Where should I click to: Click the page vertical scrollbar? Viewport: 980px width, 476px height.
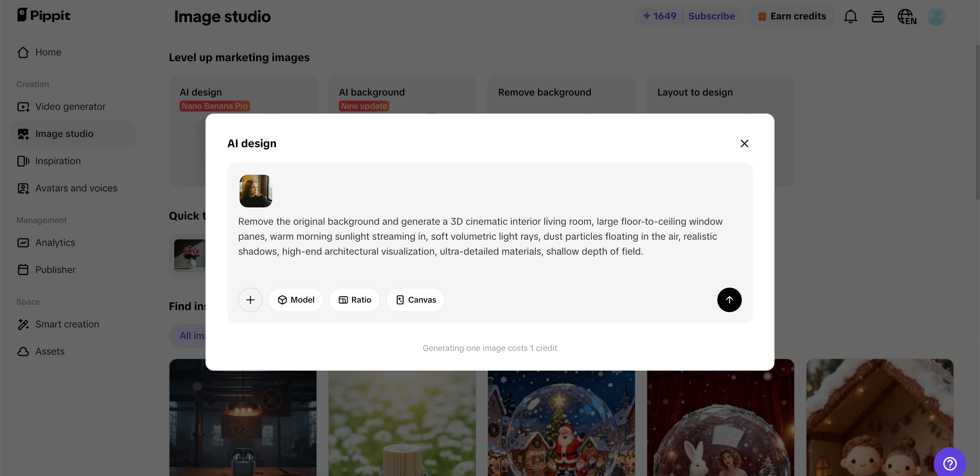pos(977,122)
